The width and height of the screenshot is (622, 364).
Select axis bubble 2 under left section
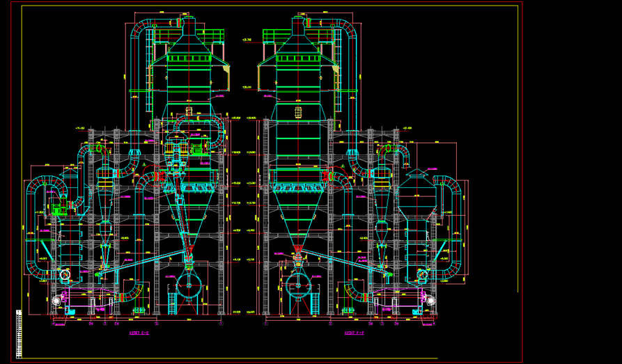[157, 324]
